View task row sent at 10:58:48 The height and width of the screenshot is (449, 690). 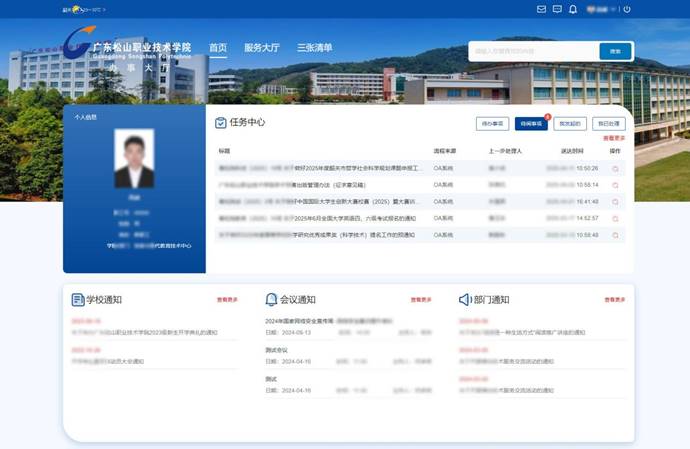pyautogui.click(x=615, y=236)
